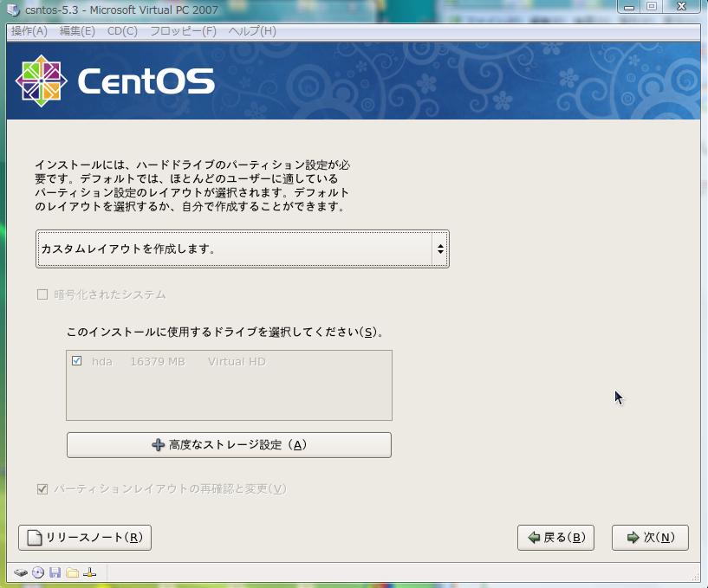
Task: Click the 戻る(B) back button
Action: pyautogui.click(x=555, y=538)
